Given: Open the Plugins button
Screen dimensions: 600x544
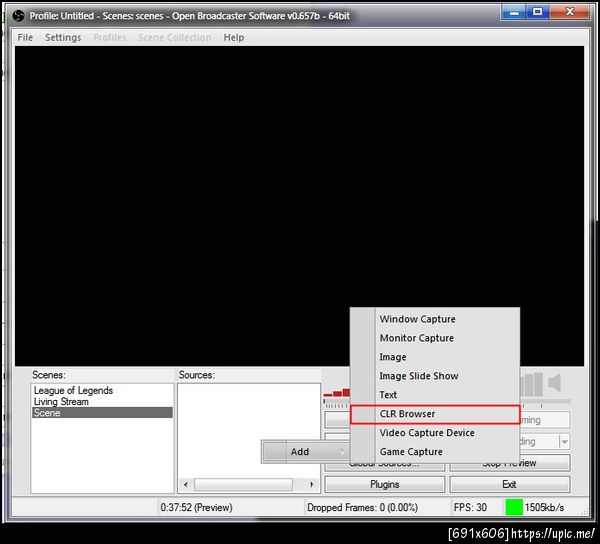Looking at the screenshot, I should point(385,485).
